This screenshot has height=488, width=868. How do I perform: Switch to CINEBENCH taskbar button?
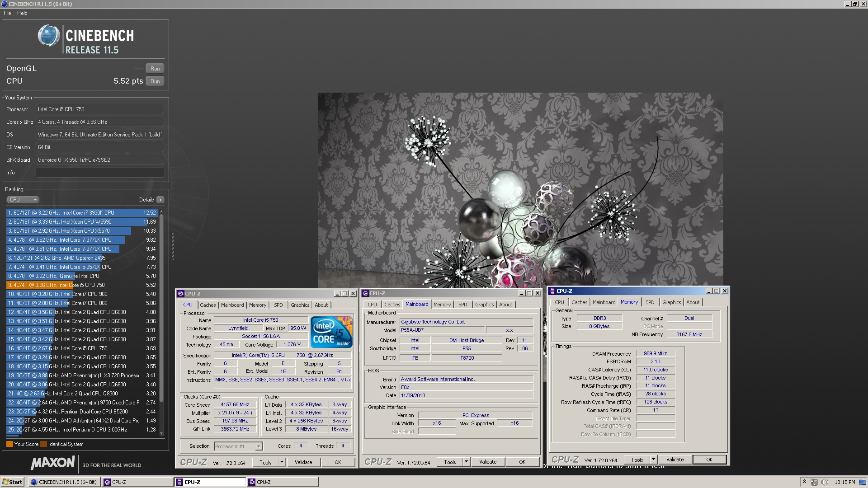click(64, 482)
